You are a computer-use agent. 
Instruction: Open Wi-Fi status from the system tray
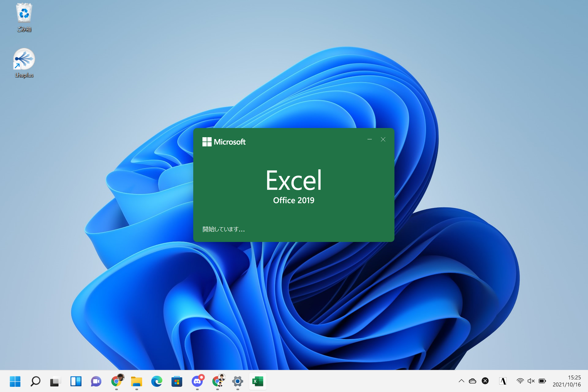pyautogui.click(x=521, y=381)
